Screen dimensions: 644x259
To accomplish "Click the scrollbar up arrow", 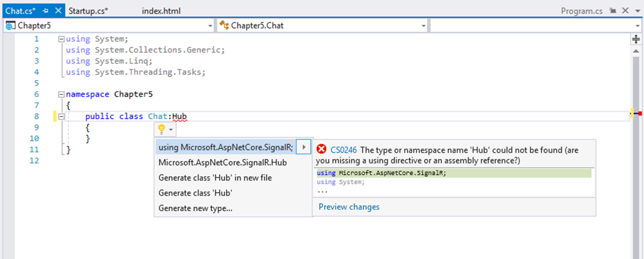I will [636, 51].
